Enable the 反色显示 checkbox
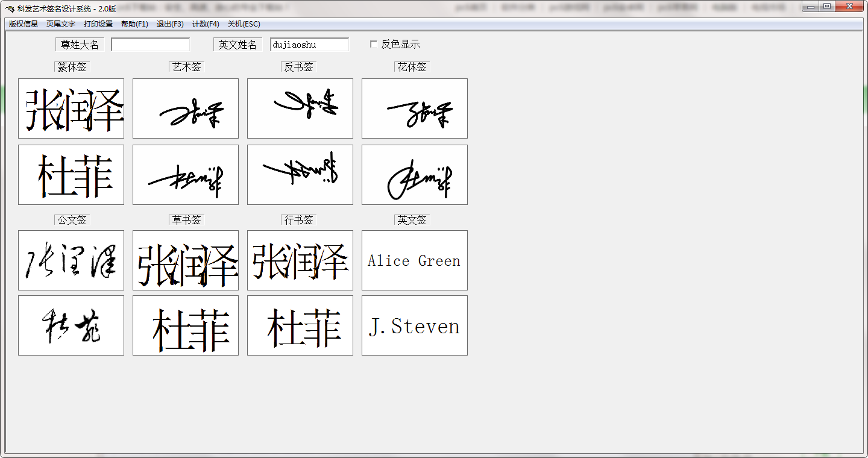The width and height of the screenshot is (868, 458). pyautogui.click(x=374, y=44)
